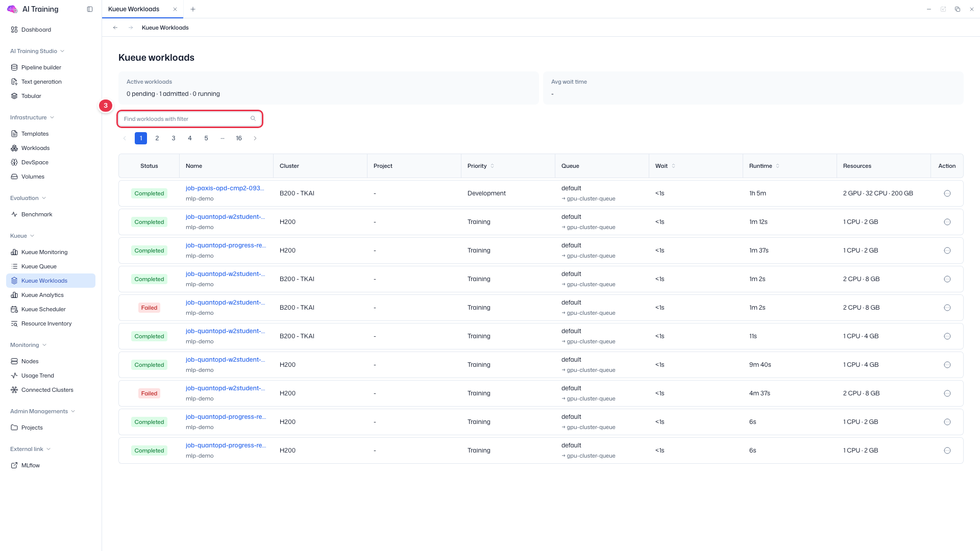Screen dimensions: 980x551
Task: Open action menu for job-paxis-opd-cmp2 row
Action: (x=947, y=193)
